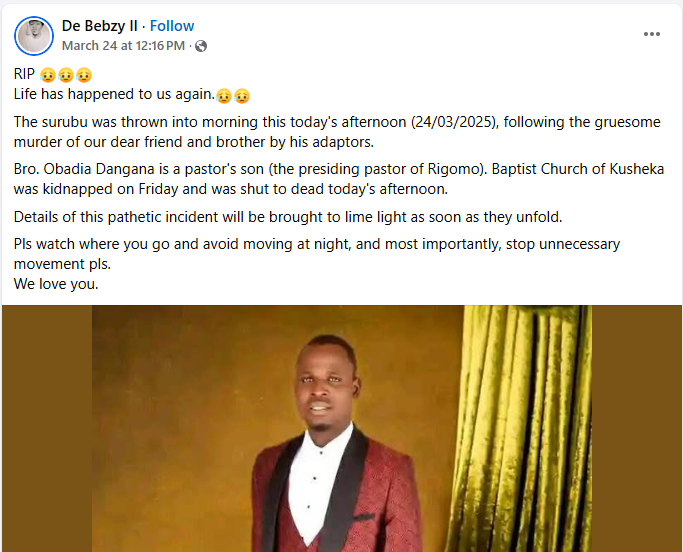Click the second crying emoji after RIP
Screen dimensions: 683x552
[66, 75]
